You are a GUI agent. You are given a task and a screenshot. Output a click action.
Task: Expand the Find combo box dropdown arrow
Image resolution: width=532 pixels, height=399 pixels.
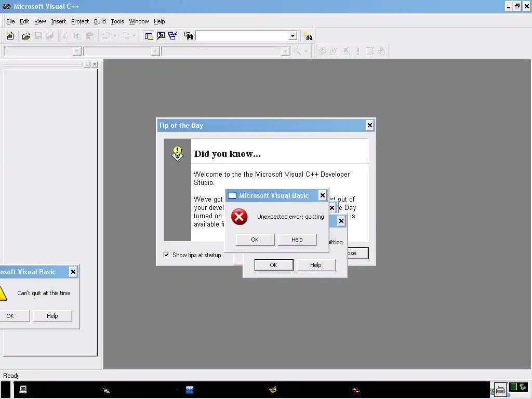(x=293, y=36)
